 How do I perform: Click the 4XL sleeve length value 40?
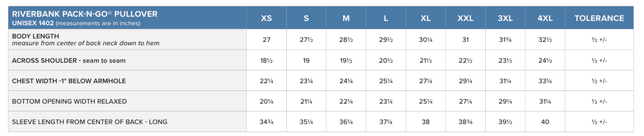tap(545, 122)
